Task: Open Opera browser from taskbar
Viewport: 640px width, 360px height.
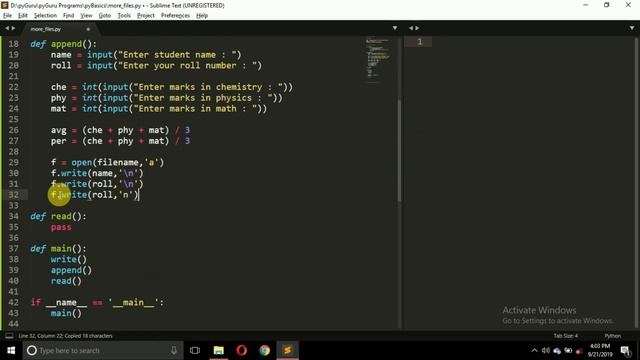Action: 242,350
